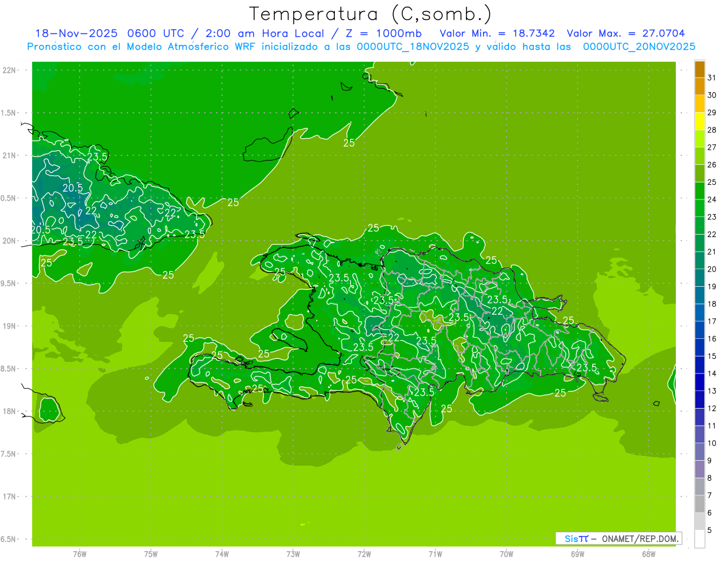
Task: Click the 68W longitude axis label
Action: [649, 554]
